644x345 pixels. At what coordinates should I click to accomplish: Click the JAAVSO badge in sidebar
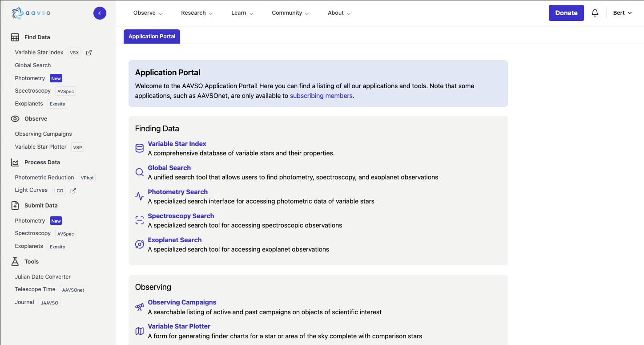pyautogui.click(x=49, y=303)
